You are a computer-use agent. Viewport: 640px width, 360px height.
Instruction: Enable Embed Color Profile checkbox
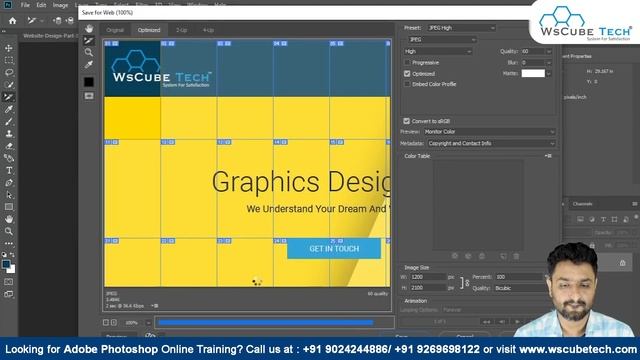click(x=407, y=84)
